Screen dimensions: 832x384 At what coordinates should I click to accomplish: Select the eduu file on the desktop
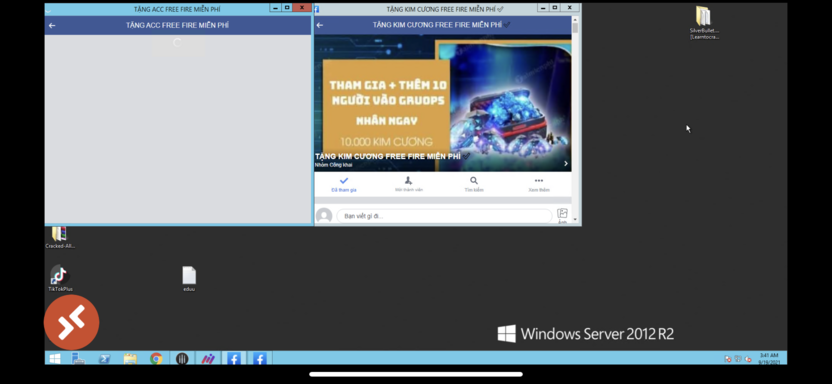tap(189, 279)
